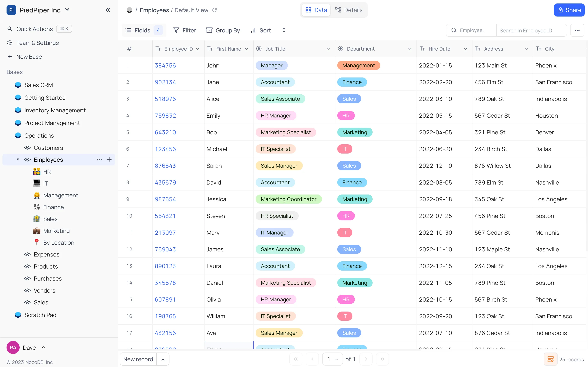Image resolution: width=588 pixels, height=367 pixels.
Task: Open the Job Title column dropdown arrow
Action: 328,49
